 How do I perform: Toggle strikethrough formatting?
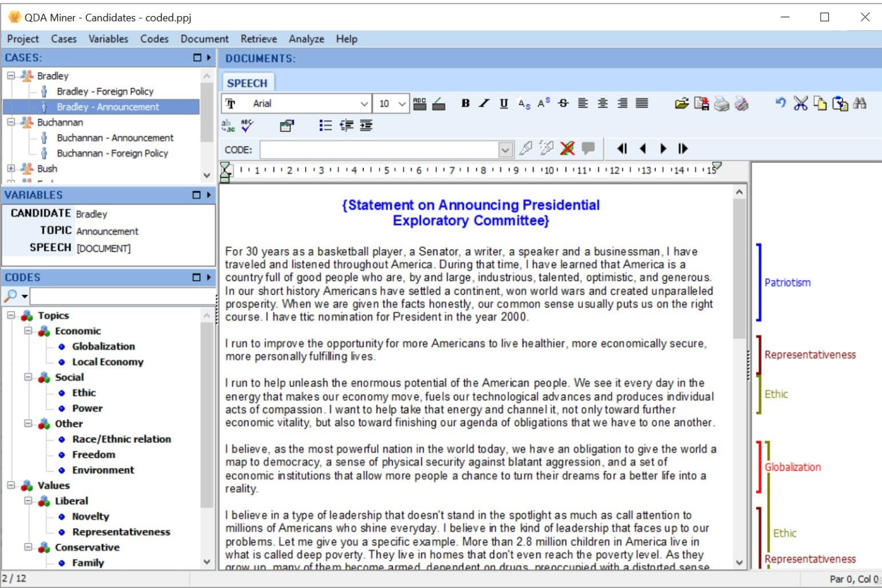click(x=563, y=104)
